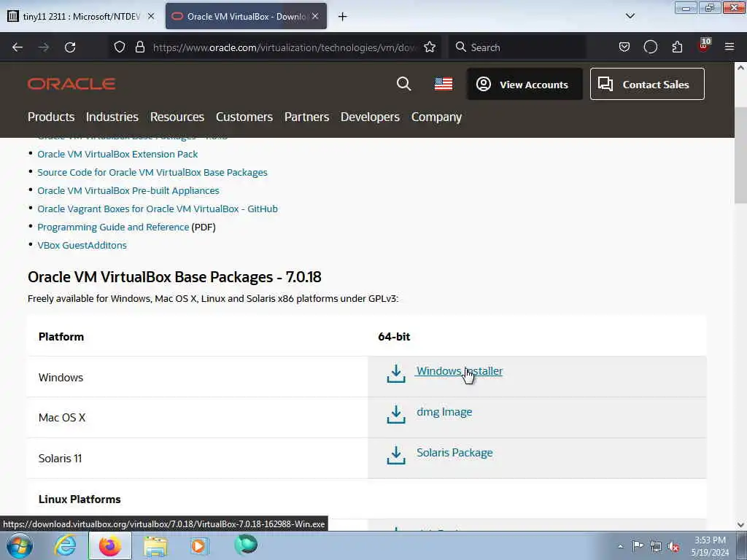Close the tiny11 2311 tab
This screenshot has width=747, height=560.
point(151,16)
